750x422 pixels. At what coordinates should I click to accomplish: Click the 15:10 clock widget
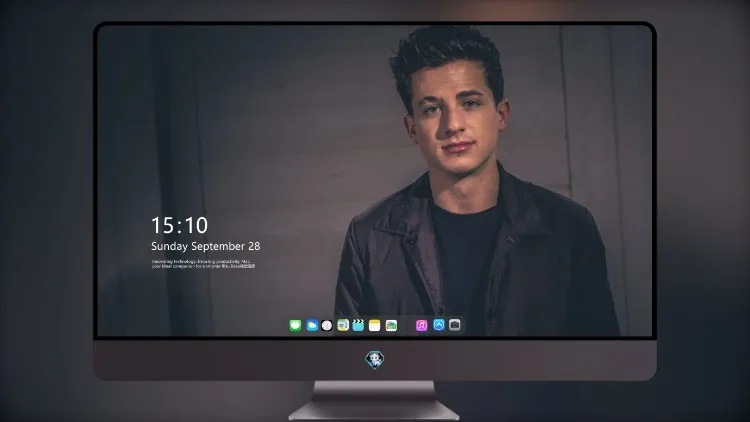179,225
